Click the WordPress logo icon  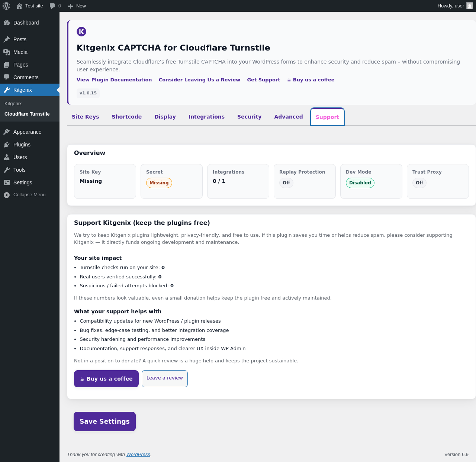(x=6, y=6)
